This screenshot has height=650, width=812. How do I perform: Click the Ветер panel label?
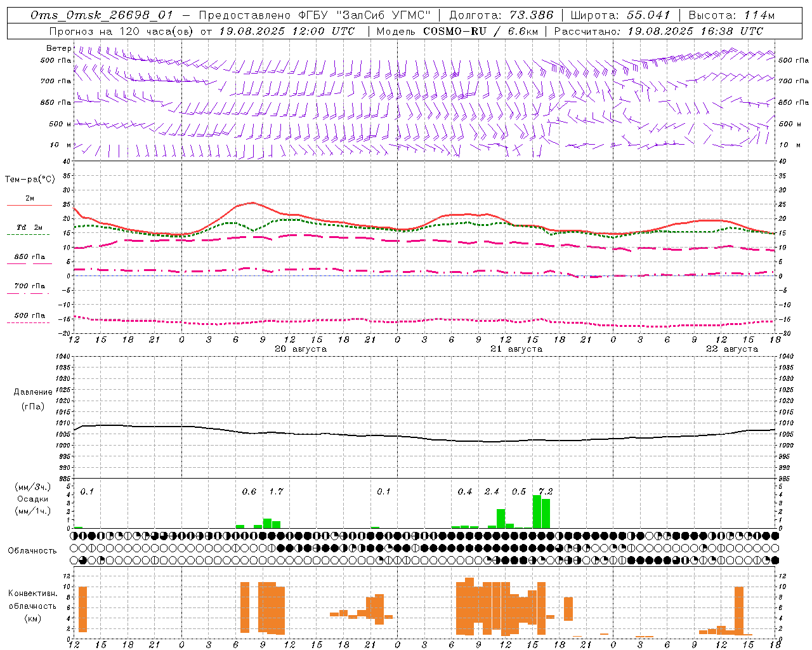(x=59, y=48)
